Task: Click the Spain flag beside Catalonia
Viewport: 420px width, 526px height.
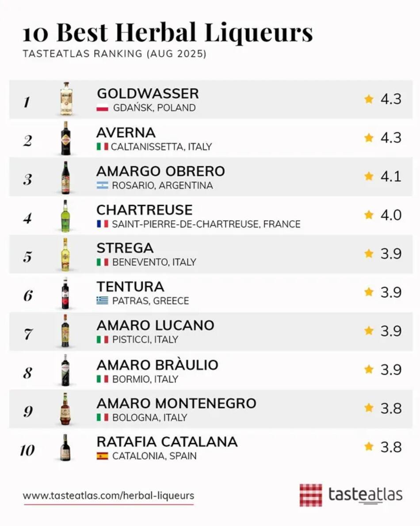Action: point(102,456)
